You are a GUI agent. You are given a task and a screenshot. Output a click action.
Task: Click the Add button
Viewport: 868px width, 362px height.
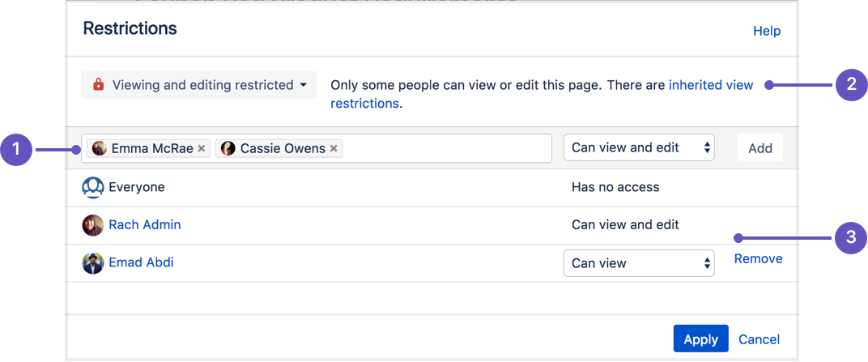759,148
